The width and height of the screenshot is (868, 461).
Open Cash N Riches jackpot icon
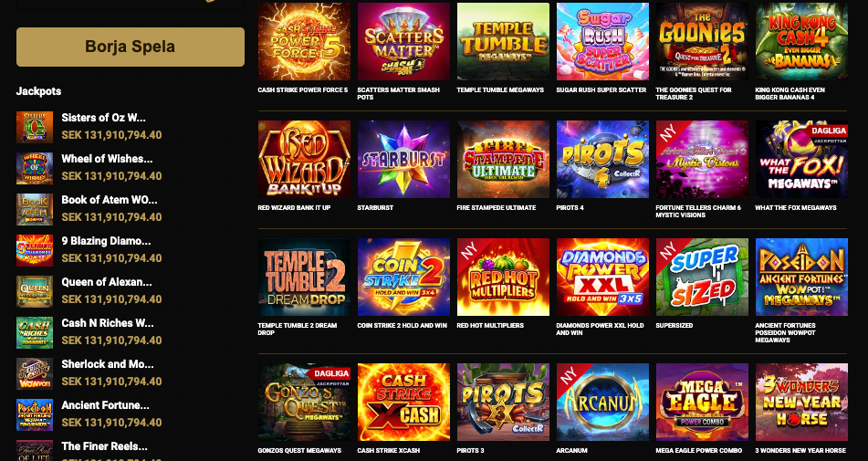click(35, 332)
